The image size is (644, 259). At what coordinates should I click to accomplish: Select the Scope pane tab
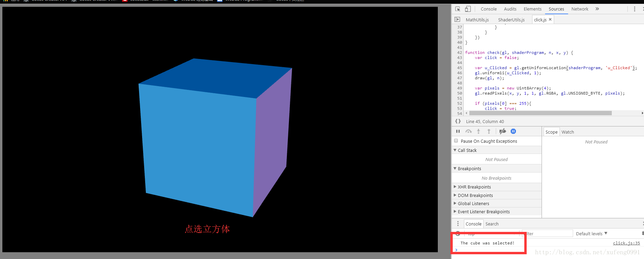[x=551, y=132]
